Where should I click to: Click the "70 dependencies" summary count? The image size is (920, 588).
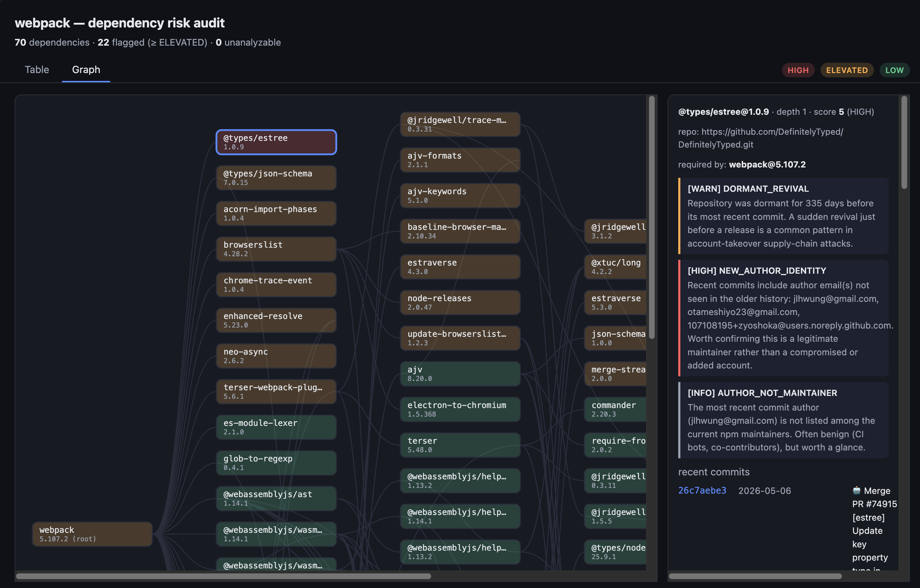tap(52, 42)
